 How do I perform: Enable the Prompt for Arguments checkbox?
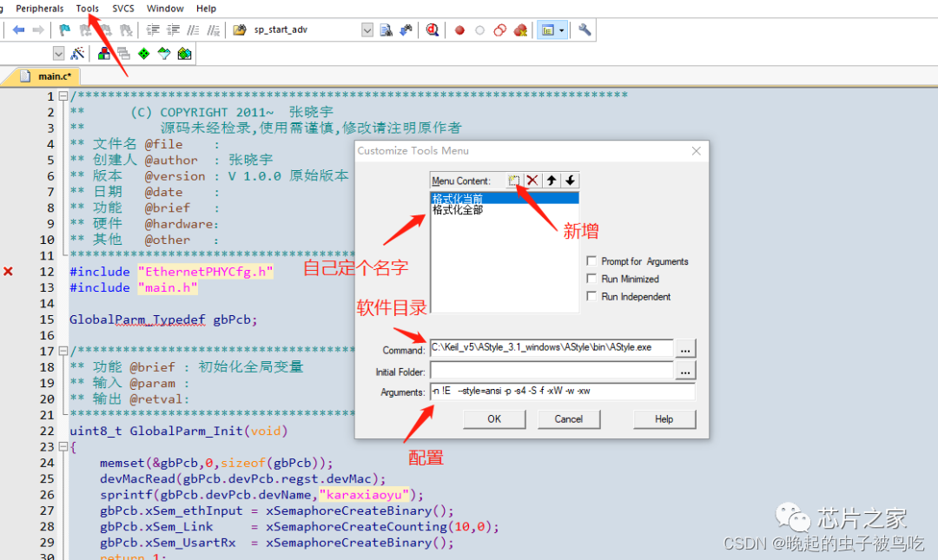[591, 261]
